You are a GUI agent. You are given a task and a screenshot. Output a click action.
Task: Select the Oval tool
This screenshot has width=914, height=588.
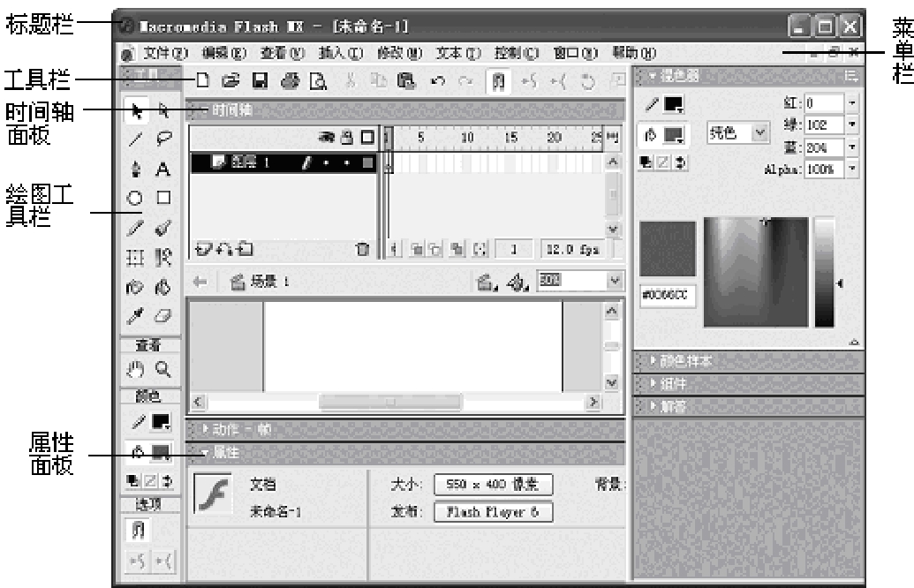135,198
